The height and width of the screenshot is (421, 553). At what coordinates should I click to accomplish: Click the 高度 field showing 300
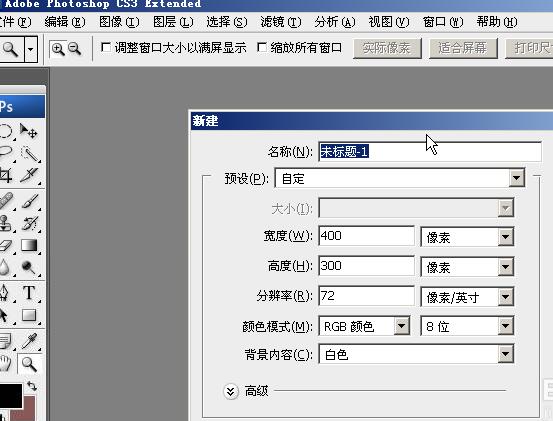[x=366, y=266]
